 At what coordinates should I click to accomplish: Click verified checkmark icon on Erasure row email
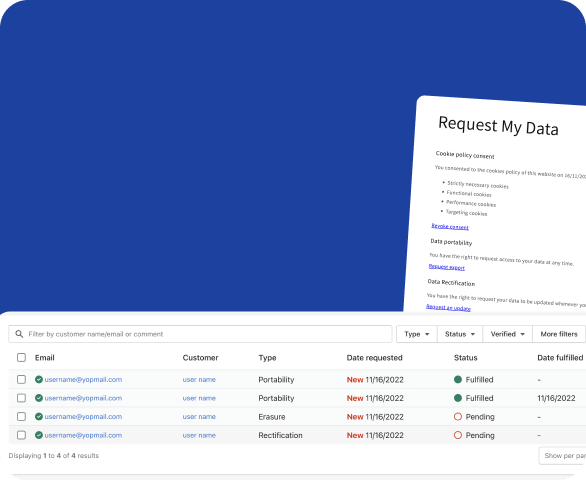39,416
